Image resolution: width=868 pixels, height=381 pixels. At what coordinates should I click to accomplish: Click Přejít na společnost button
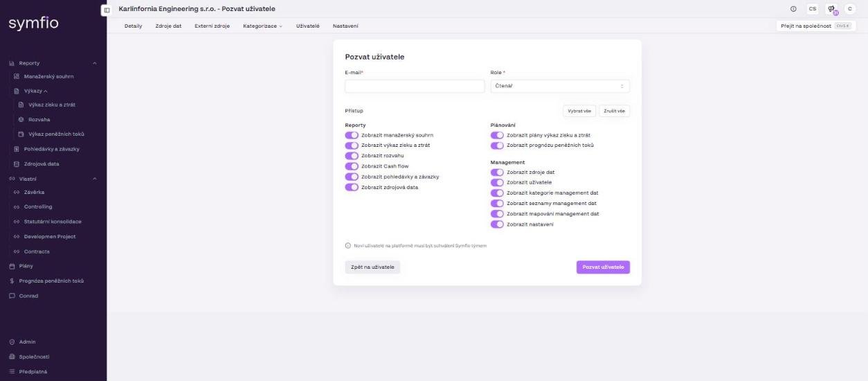pos(816,26)
